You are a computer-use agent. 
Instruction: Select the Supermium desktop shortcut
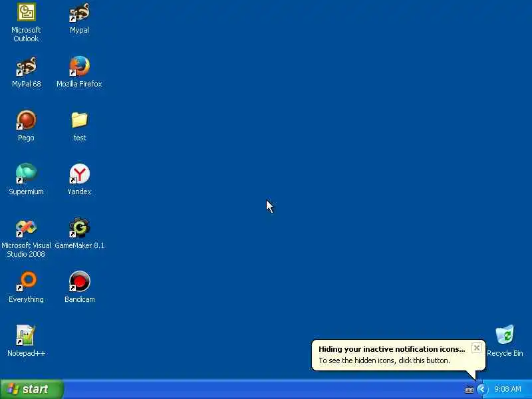point(26,174)
